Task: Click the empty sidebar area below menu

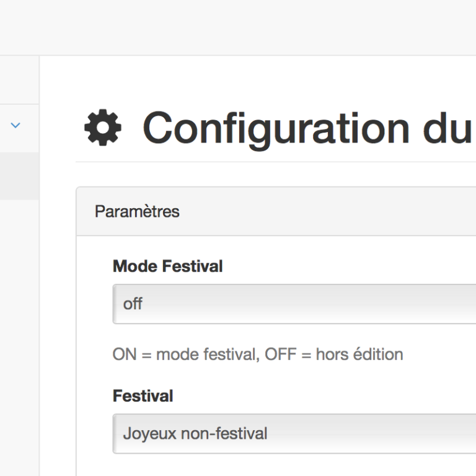Action: [x=19, y=335]
